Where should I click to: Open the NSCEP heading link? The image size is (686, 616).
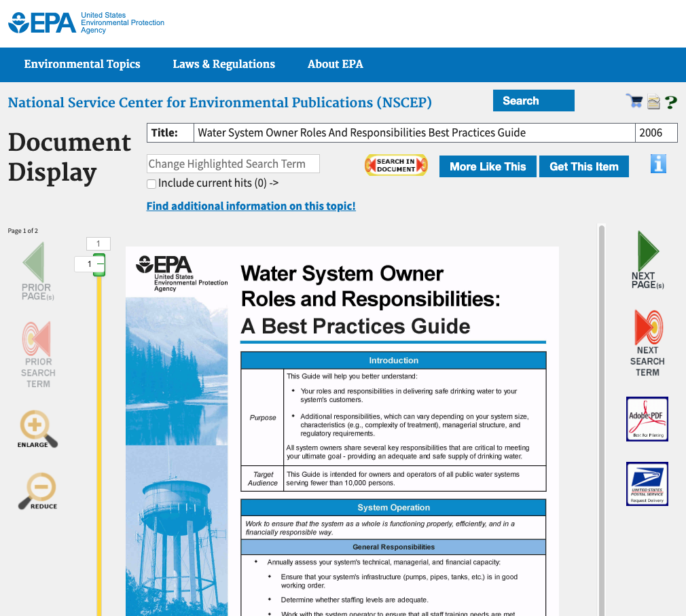[219, 103]
